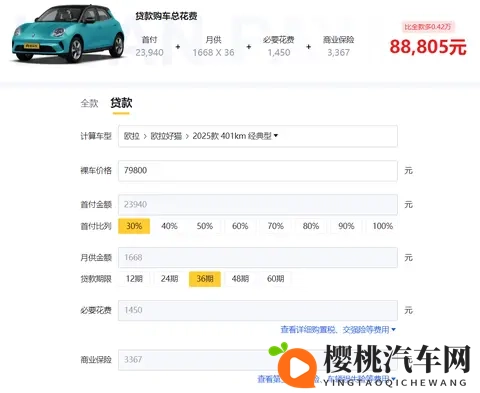Choose the 24期 loan term

(169, 279)
